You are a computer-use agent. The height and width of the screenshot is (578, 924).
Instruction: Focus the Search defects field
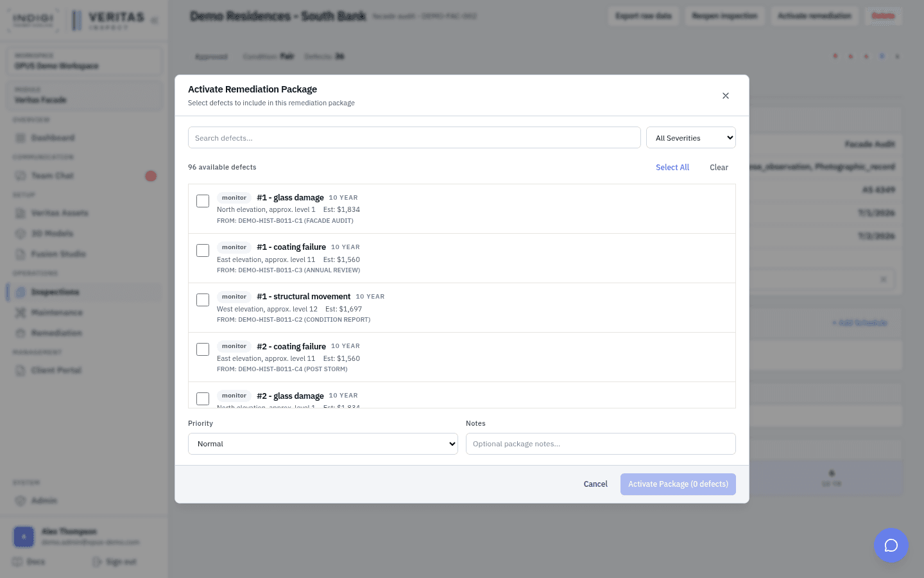(x=415, y=137)
